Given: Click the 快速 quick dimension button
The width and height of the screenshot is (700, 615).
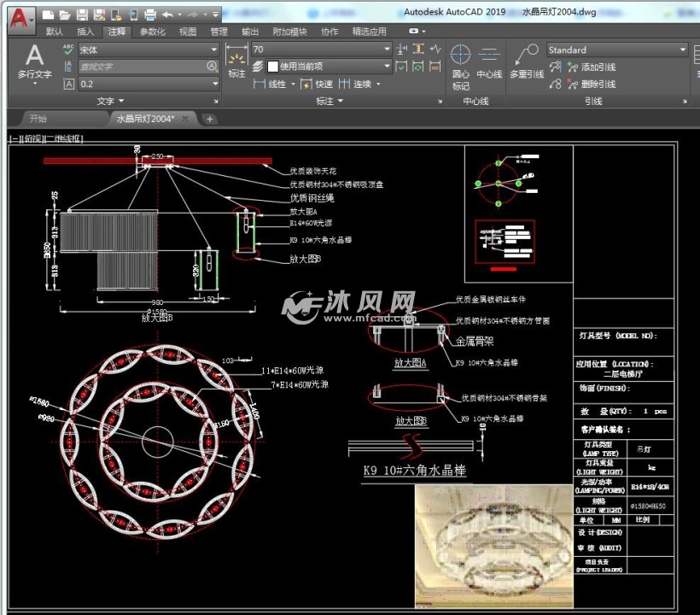Looking at the screenshot, I should (x=318, y=84).
